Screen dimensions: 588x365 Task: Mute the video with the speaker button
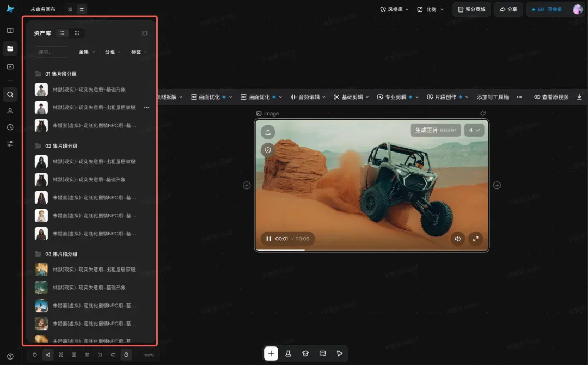457,239
